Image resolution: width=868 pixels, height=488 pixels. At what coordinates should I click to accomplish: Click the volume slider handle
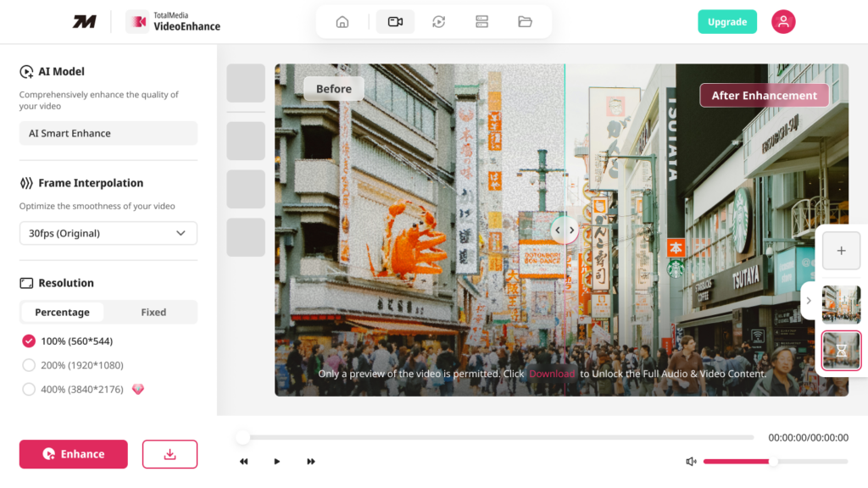[773, 462]
